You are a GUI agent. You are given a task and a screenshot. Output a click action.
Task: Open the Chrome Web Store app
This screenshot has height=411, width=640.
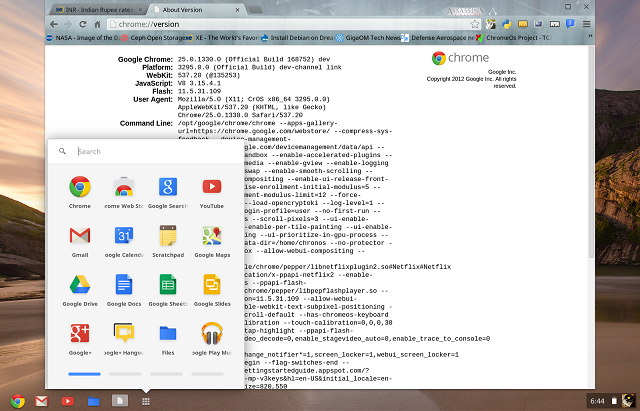124,188
